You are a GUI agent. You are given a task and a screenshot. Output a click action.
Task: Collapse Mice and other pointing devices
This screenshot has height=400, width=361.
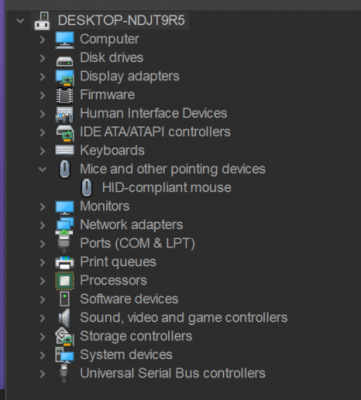42,169
